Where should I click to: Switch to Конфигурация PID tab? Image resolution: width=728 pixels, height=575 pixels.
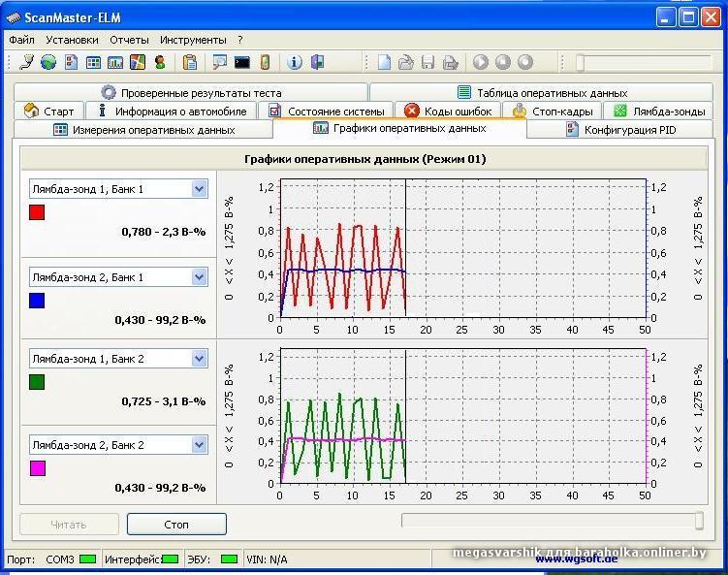[620, 130]
